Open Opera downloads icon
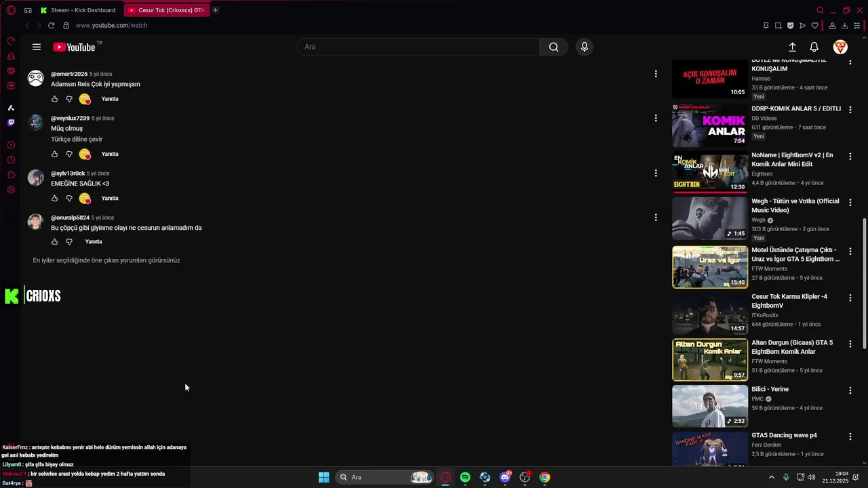Screen dimensions: 868x488 [x=845, y=26]
